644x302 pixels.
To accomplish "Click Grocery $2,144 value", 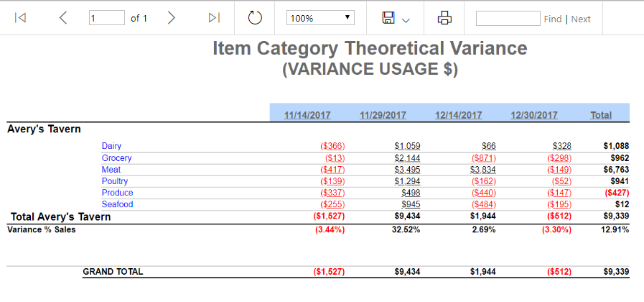I will (x=407, y=158).
